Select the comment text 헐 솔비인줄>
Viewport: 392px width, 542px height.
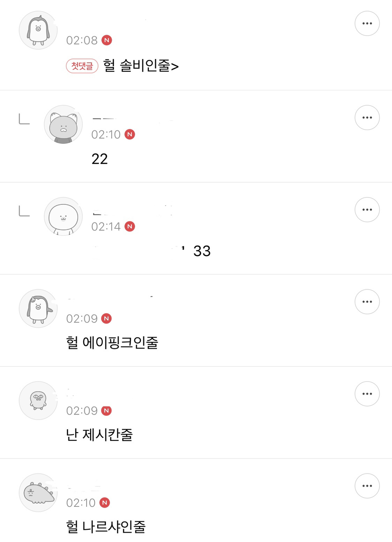click(141, 66)
